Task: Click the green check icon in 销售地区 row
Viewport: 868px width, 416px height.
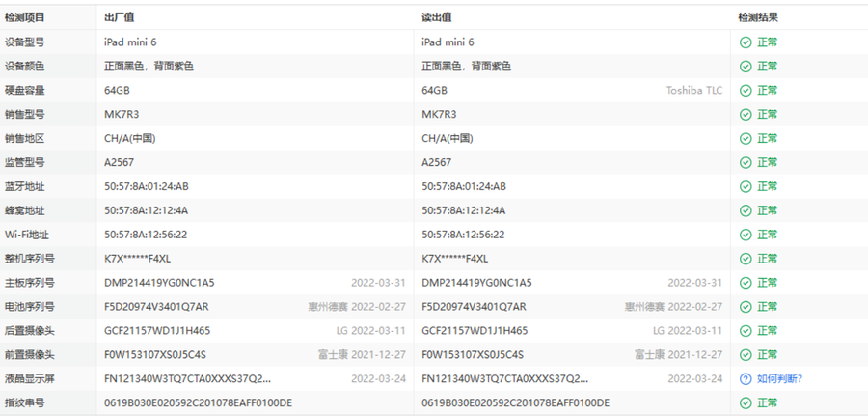Action: pyautogui.click(x=746, y=138)
